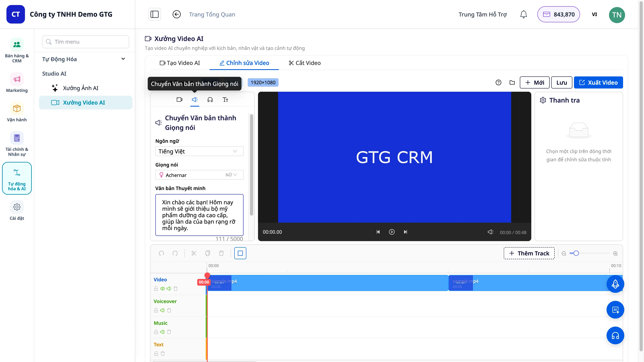Open the headphones audio tab icon
The image size is (644, 362).
coord(210,100)
